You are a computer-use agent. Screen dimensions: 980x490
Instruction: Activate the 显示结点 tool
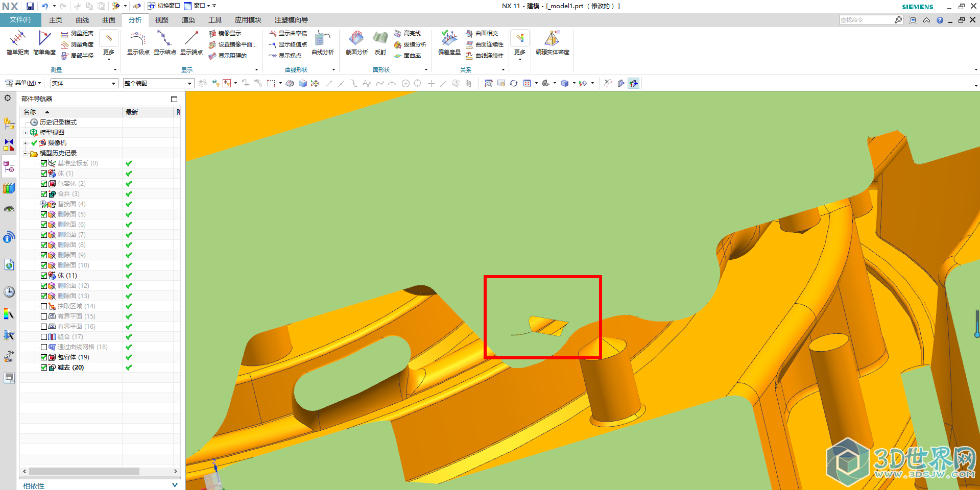[164, 43]
